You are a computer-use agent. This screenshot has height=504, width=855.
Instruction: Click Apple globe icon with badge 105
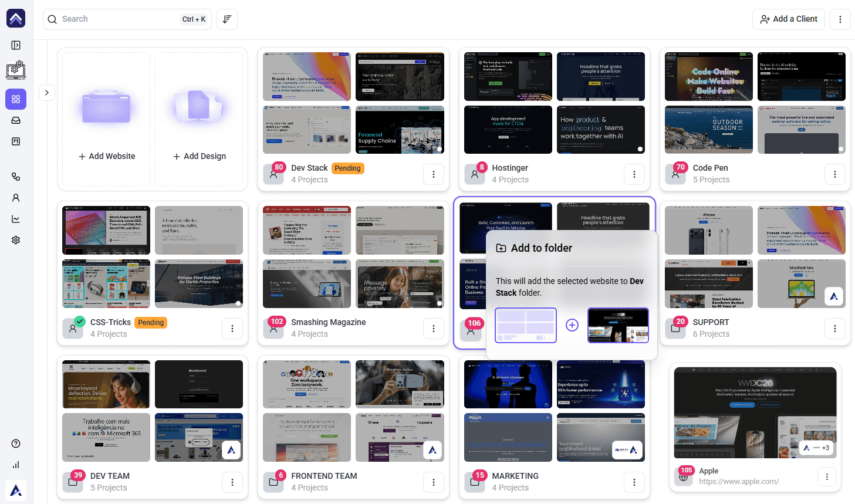tap(683, 476)
